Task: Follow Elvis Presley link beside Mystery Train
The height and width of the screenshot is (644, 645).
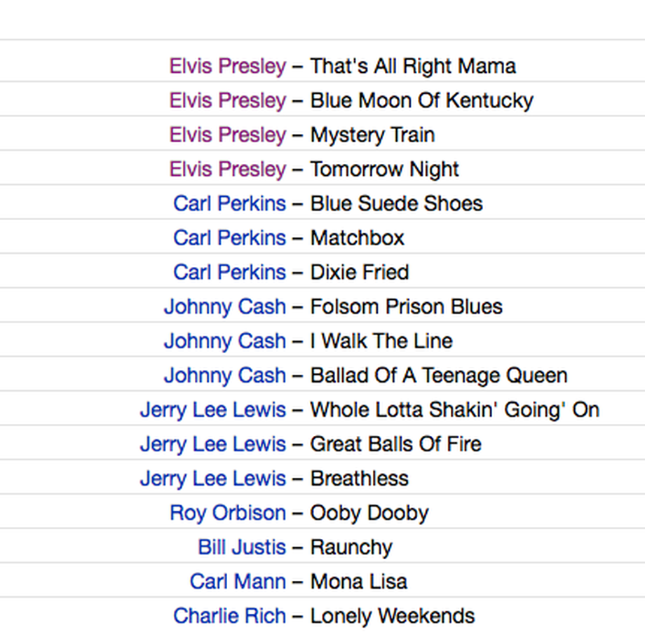Action: coord(228,135)
